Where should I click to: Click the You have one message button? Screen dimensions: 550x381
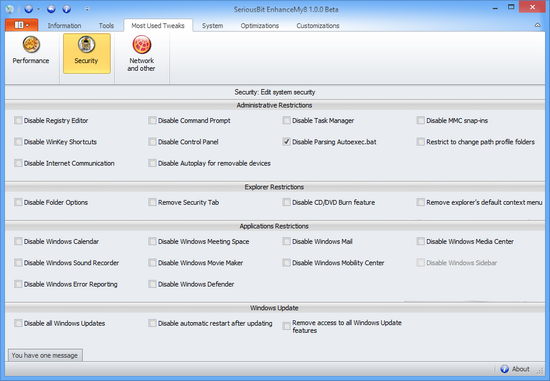point(45,355)
